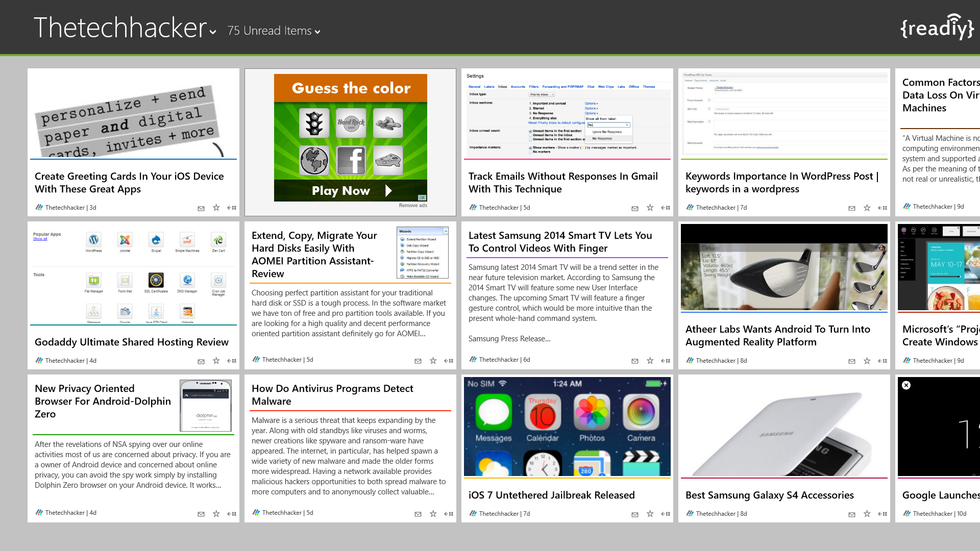
Task: Click envelope icon on Antivirus Malware card
Action: click(x=418, y=514)
